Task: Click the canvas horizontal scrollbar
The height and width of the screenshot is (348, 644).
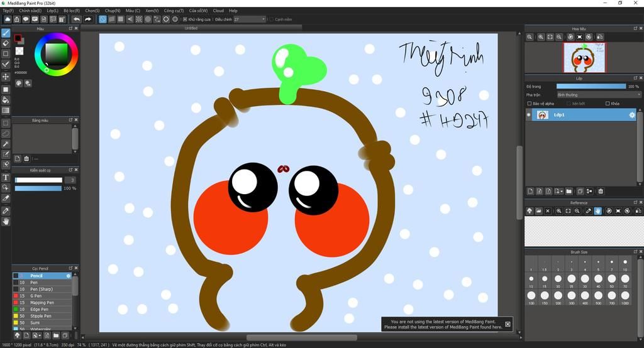Action: [x=301, y=338]
